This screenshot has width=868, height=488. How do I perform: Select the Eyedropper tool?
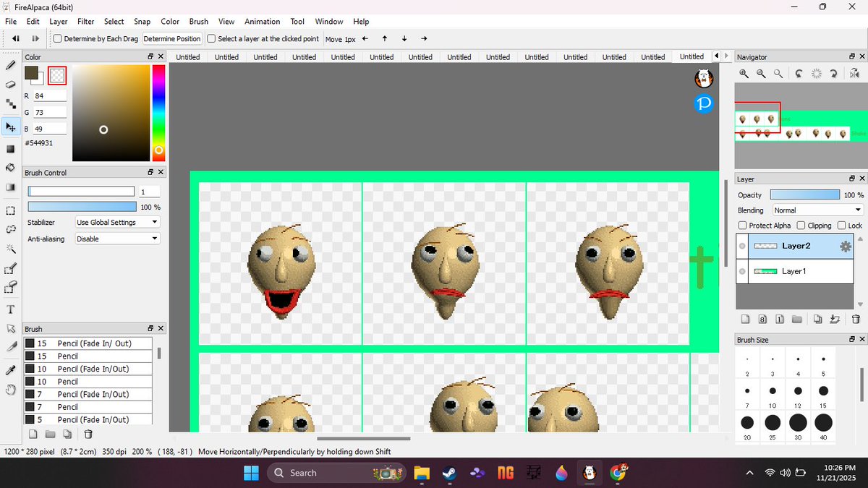(x=11, y=370)
